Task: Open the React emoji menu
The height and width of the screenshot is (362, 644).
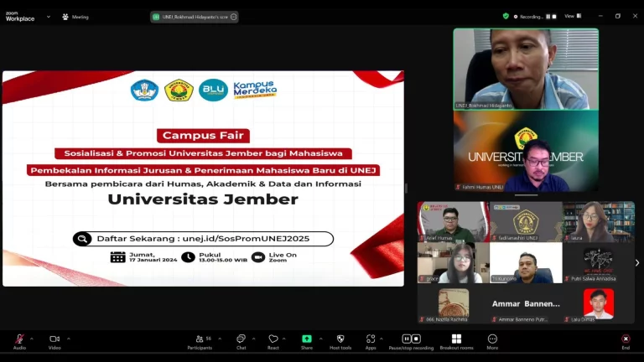Action: [x=273, y=342]
